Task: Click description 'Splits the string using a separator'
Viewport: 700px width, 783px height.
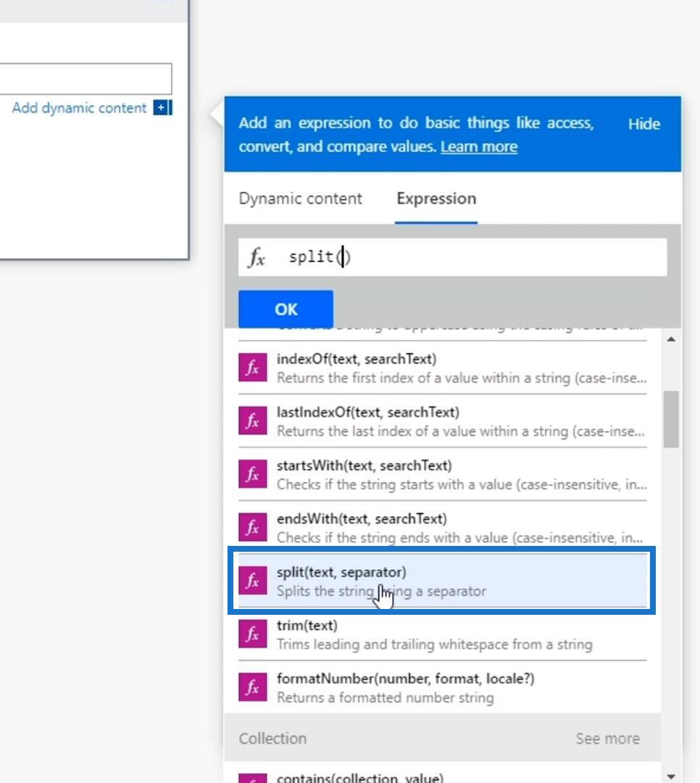Action: tap(381, 592)
